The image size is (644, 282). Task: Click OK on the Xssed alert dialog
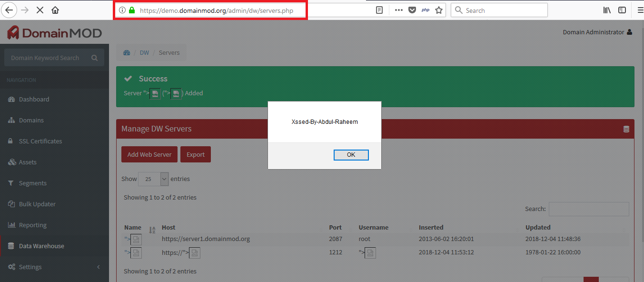pos(351,155)
